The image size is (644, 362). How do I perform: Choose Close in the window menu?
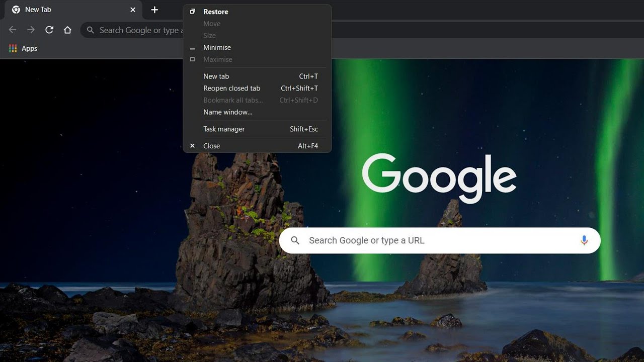tap(257, 146)
